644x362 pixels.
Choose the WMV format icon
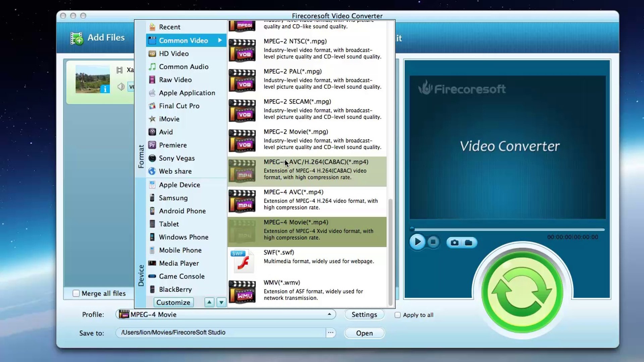pyautogui.click(x=242, y=292)
